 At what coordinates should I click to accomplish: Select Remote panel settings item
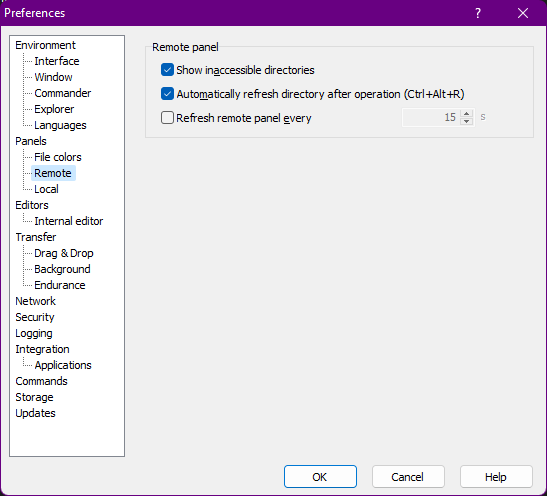pos(53,173)
